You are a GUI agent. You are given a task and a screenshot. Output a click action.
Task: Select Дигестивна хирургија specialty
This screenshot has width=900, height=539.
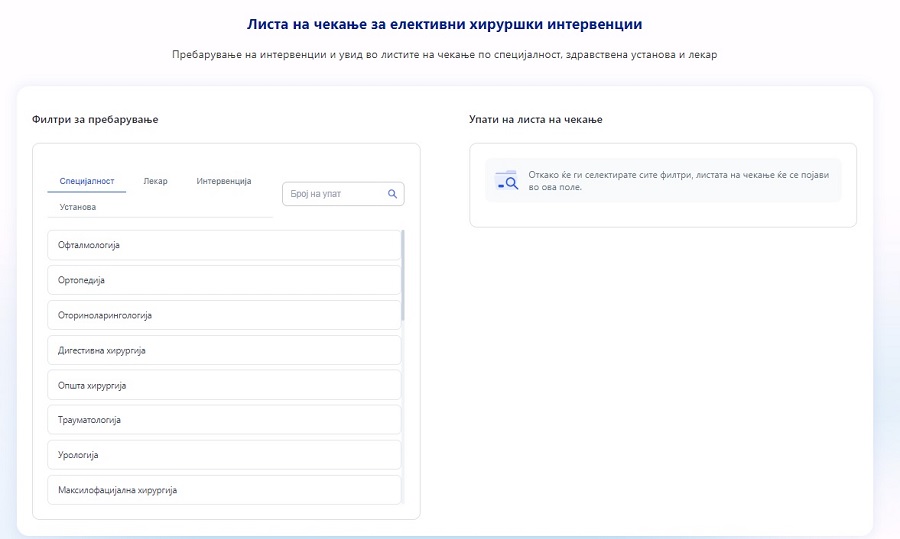tap(224, 350)
